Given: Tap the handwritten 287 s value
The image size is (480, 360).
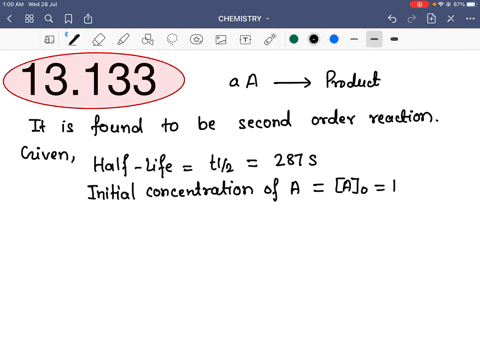Looking at the screenshot, I should click(295, 160).
